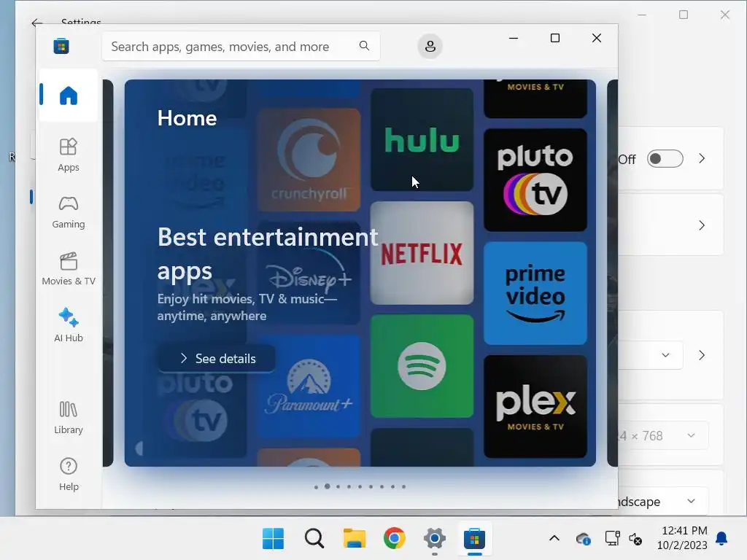Open the Windows Start menu
This screenshot has width=747, height=560.
coord(273,539)
